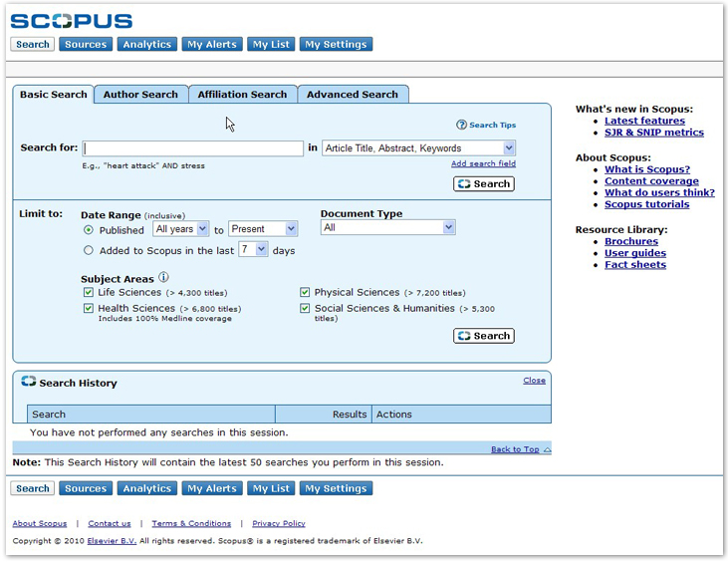The height and width of the screenshot is (562, 728).
Task: Open the search field type dropdown
Action: point(419,148)
